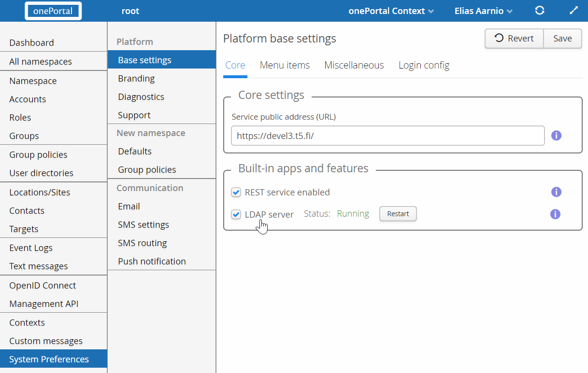Switch to the Menu items tab
This screenshot has width=588, height=373.
pyautogui.click(x=285, y=65)
